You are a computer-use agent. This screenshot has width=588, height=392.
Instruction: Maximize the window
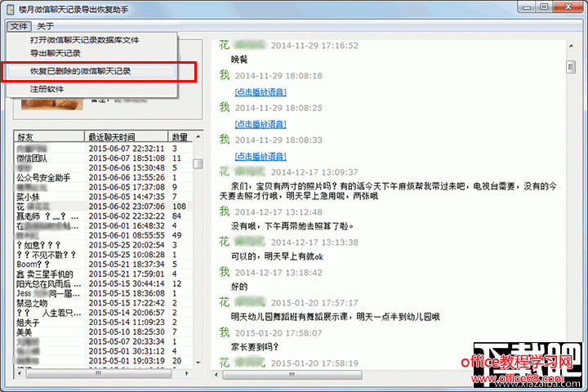[x=544, y=7]
